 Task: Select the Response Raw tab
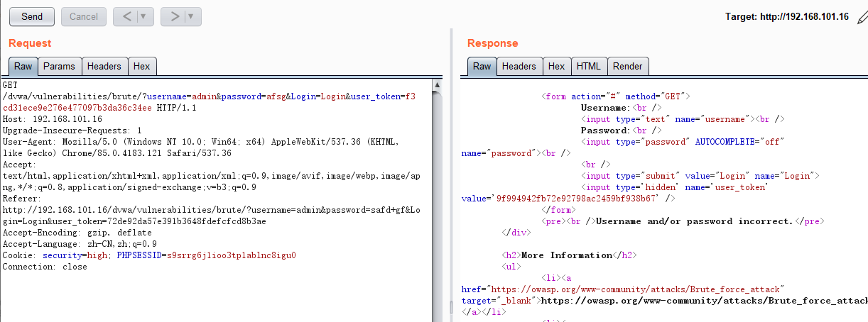(482, 66)
